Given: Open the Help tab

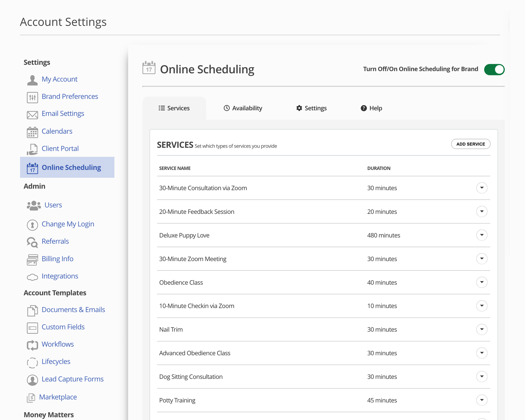Looking at the screenshot, I should click(x=371, y=108).
